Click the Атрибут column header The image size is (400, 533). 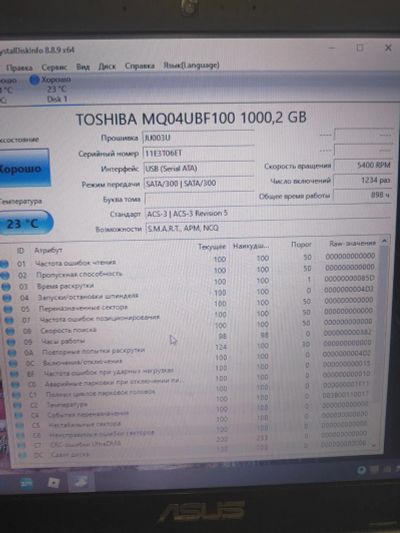coord(48,251)
